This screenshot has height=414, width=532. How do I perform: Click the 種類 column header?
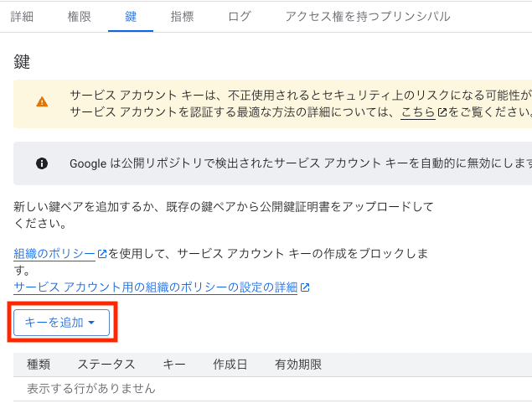click(x=39, y=365)
